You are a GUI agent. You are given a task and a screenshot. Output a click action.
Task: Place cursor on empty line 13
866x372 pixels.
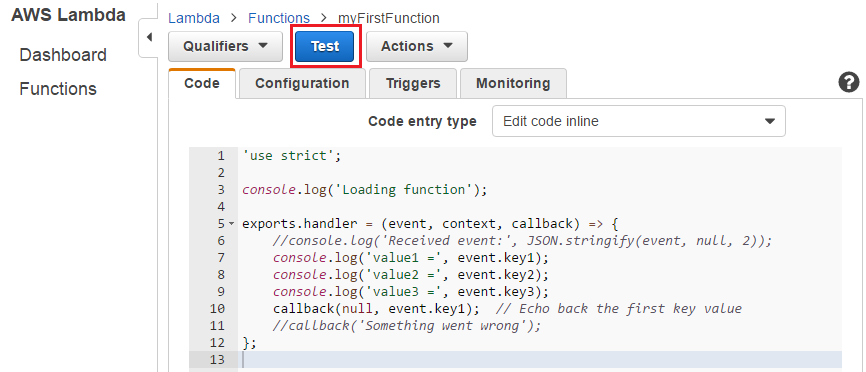540,360
